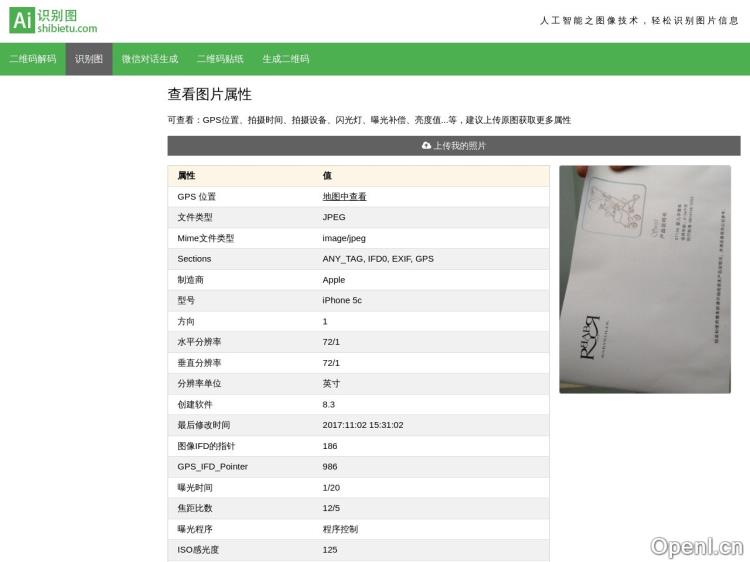Click the 文件类型 row label
Viewport: 750px width, 562px height.
(x=195, y=217)
